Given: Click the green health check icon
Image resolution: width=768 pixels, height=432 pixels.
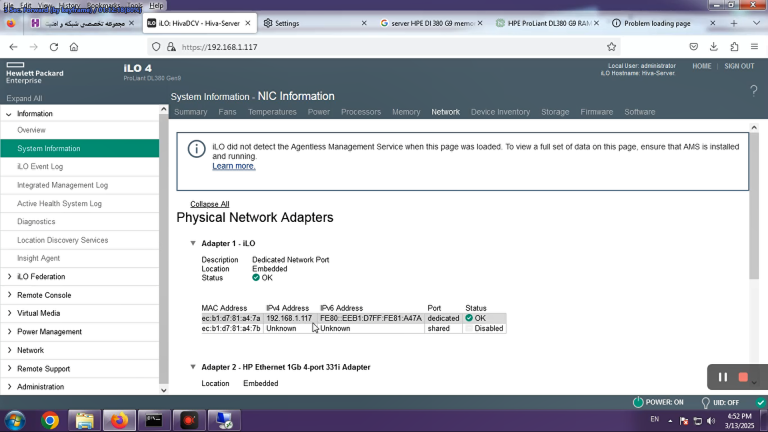Looking at the screenshot, I should [x=760, y=403].
